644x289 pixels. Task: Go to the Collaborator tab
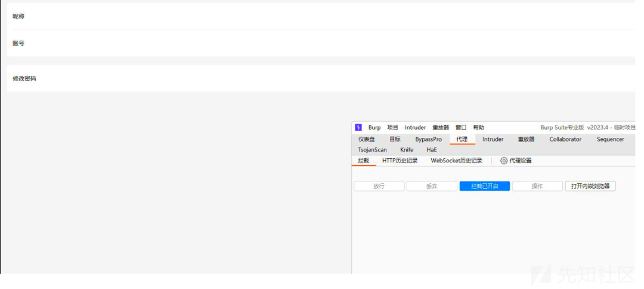click(565, 139)
